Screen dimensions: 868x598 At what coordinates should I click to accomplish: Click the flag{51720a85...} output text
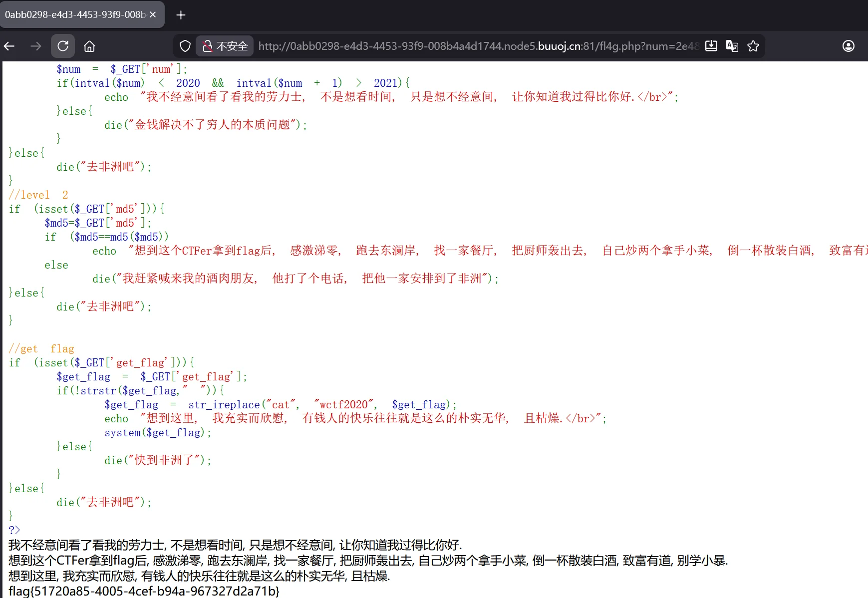144,591
